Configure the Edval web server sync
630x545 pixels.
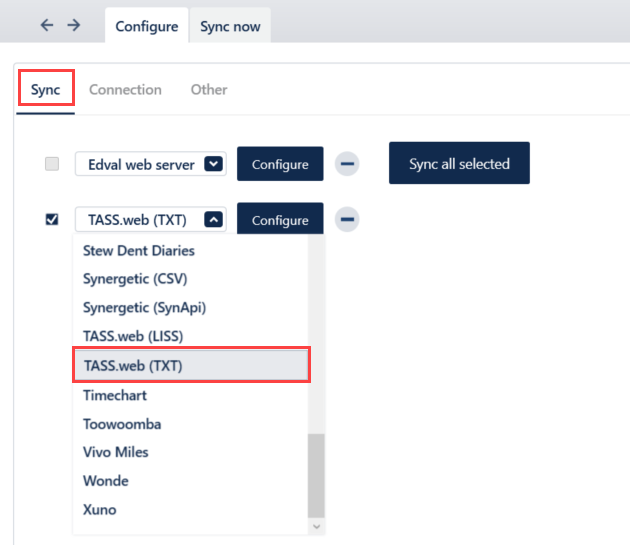point(280,164)
